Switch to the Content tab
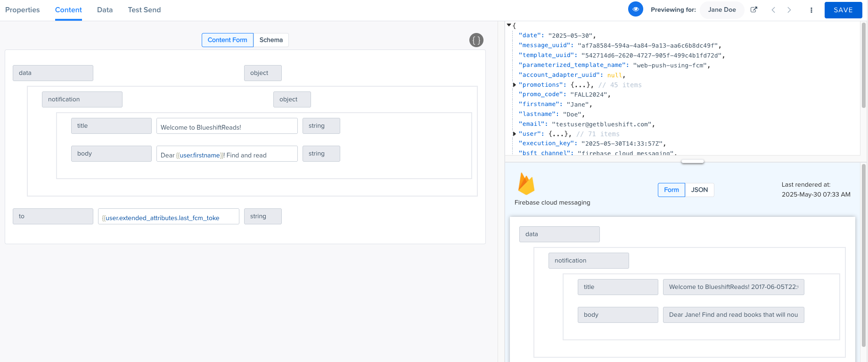The image size is (868, 362). [x=68, y=10]
